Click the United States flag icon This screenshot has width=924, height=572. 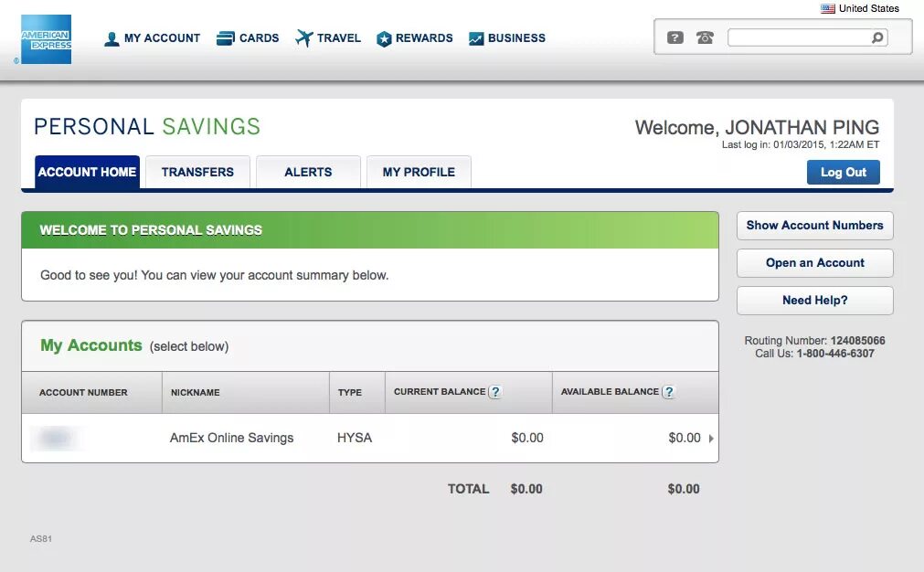click(x=828, y=9)
